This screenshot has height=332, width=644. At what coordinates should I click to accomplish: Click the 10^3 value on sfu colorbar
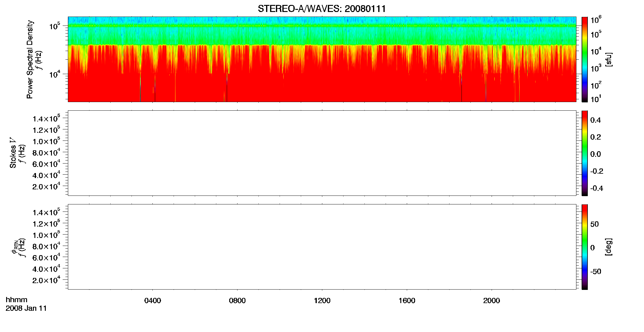596,68
